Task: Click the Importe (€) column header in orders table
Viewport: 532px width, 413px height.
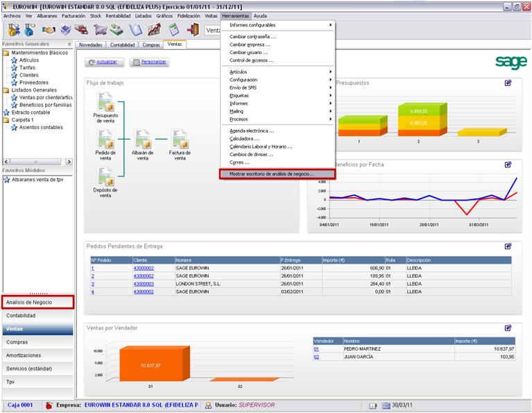Action: coord(353,260)
